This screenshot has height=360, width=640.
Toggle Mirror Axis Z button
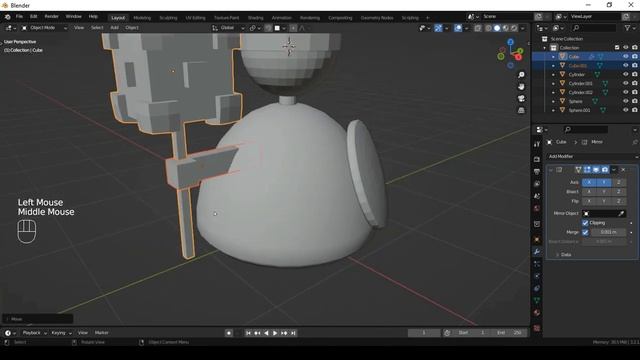(619, 182)
